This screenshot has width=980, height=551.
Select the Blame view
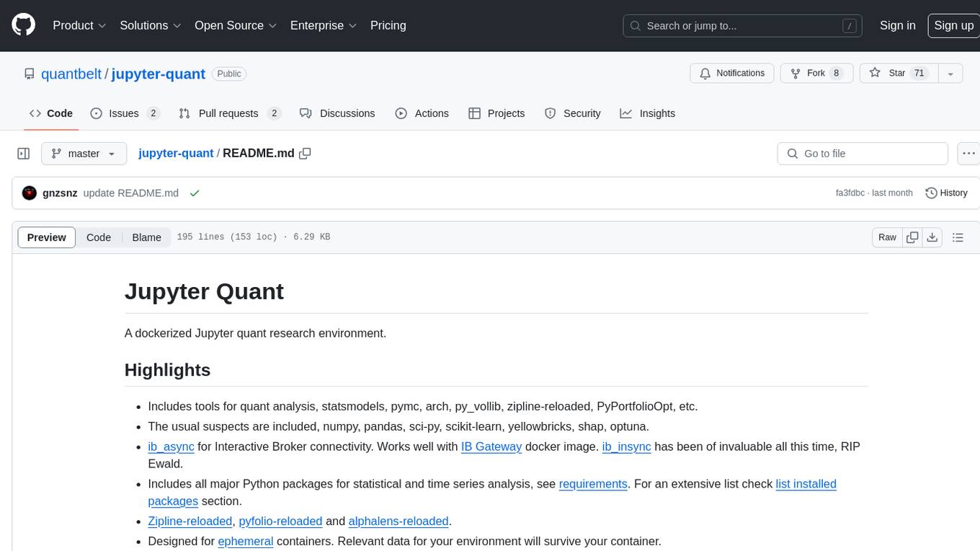click(x=146, y=237)
